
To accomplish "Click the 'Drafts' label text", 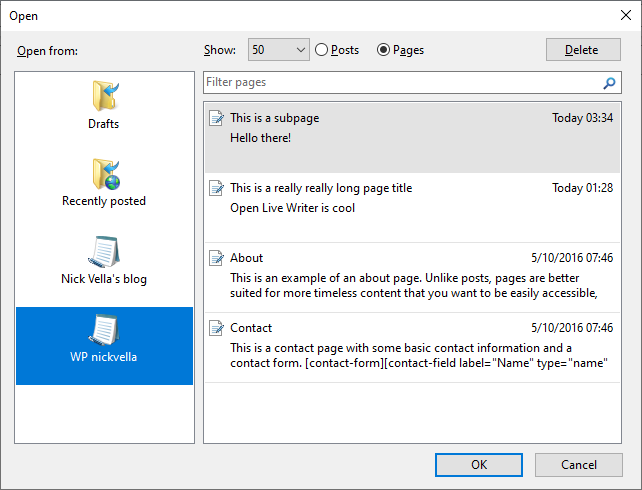I will click(104, 124).
